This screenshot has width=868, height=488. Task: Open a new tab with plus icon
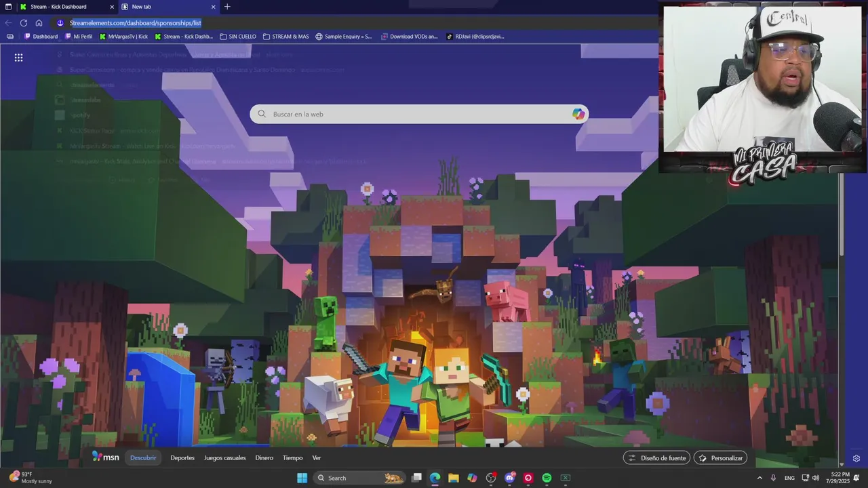coord(227,7)
